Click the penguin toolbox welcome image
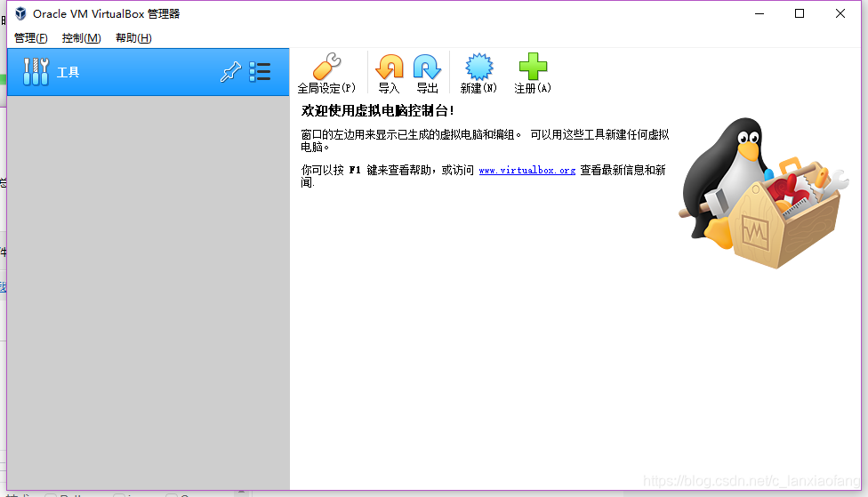This screenshot has width=868, height=497. pyautogui.click(x=763, y=193)
